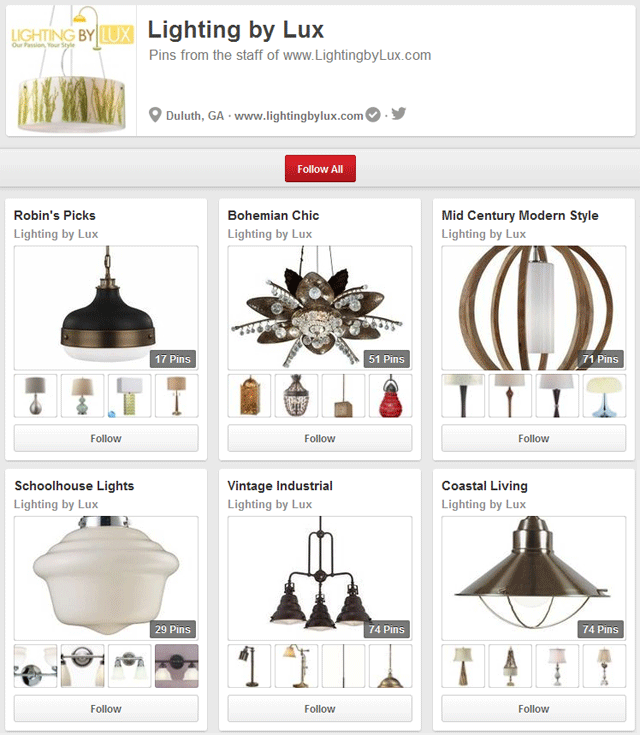Screen dimensions: 640x735
Task: Open the Lighting by Lux profile logo
Action: 71,70
